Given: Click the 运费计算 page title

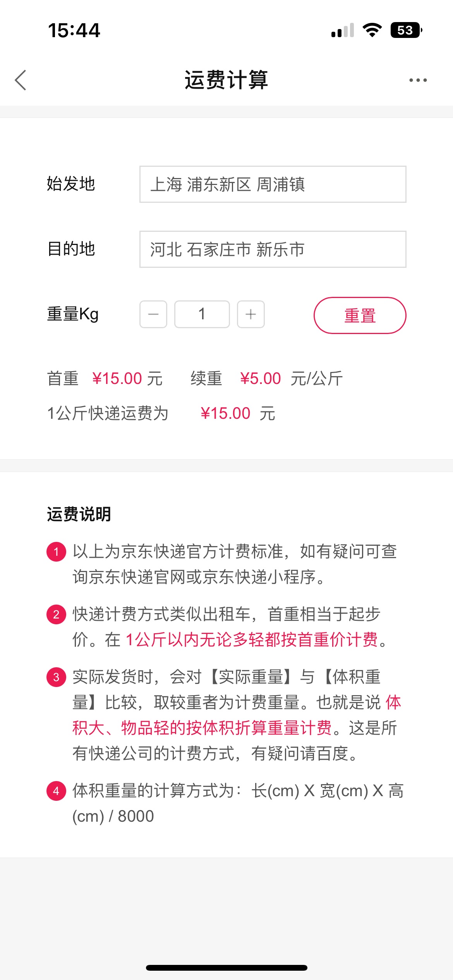Looking at the screenshot, I should point(226,80).
